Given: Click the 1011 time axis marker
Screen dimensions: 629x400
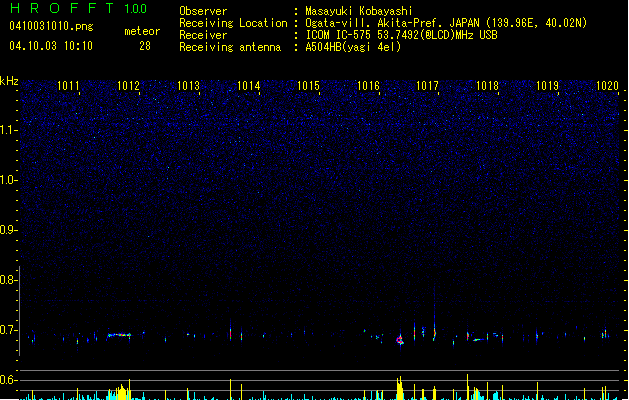Looking at the screenshot, I should tap(68, 86).
